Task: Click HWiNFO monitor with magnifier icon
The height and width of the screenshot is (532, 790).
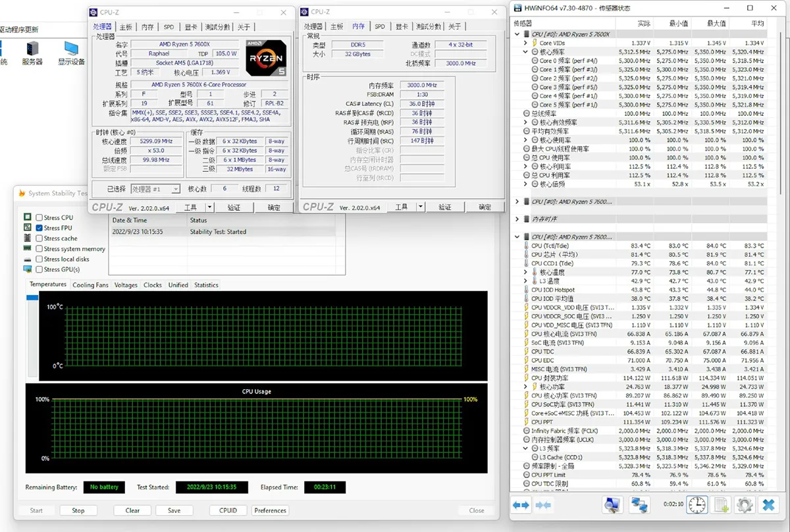Action: 613,505
